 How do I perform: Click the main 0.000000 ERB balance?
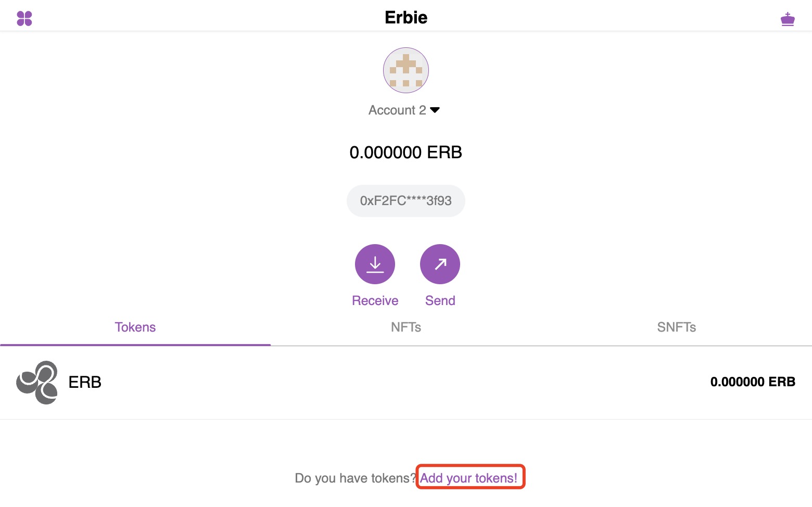[406, 153]
